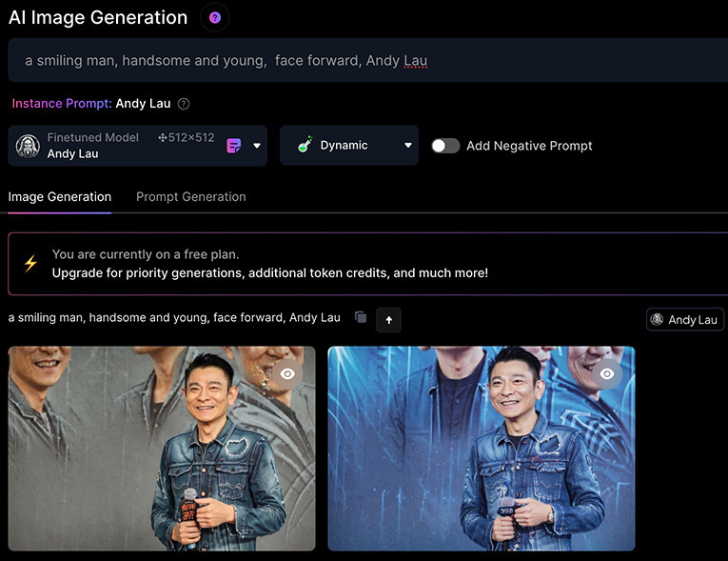Image resolution: width=728 pixels, height=561 pixels.
Task: Toggle the eye icon on the gray image
Action: [x=287, y=374]
